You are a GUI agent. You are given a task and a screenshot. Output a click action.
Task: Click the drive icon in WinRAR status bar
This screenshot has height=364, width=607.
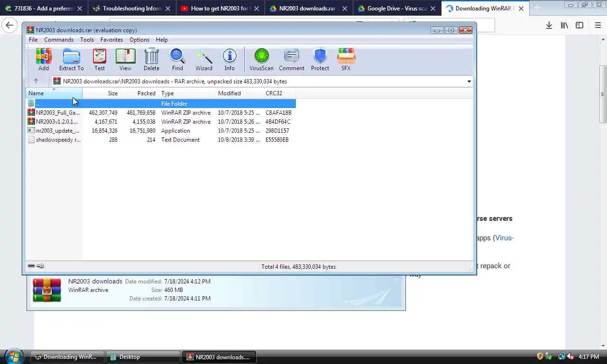[x=31, y=266]
